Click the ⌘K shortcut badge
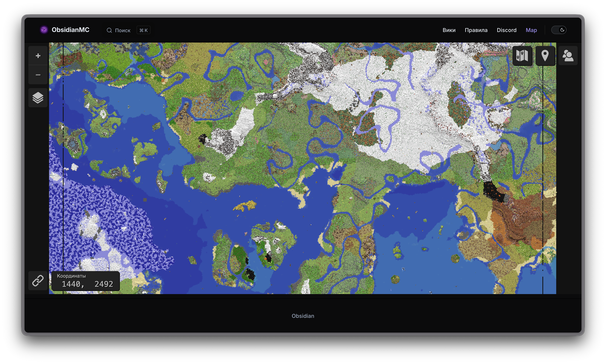The width and height of the screenshot is (606, 364). [143, 30]
